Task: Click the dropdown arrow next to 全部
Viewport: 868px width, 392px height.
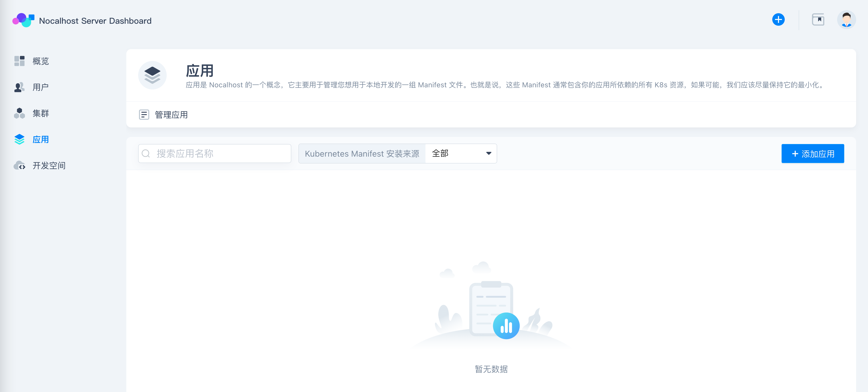Action: [x=489, y=154]
